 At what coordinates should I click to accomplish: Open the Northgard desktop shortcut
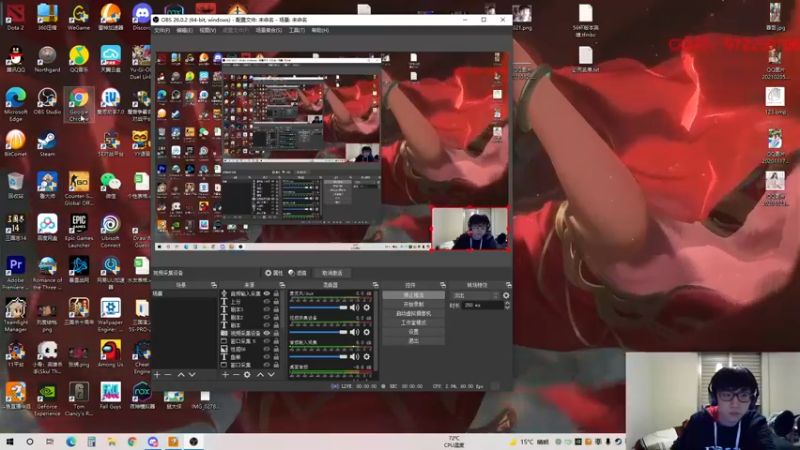click(x=47, y=59)
